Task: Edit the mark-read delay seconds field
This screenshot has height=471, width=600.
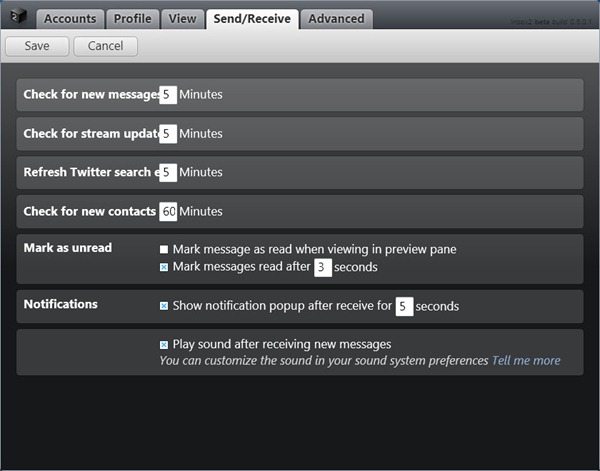Action: tap(322, 267)
